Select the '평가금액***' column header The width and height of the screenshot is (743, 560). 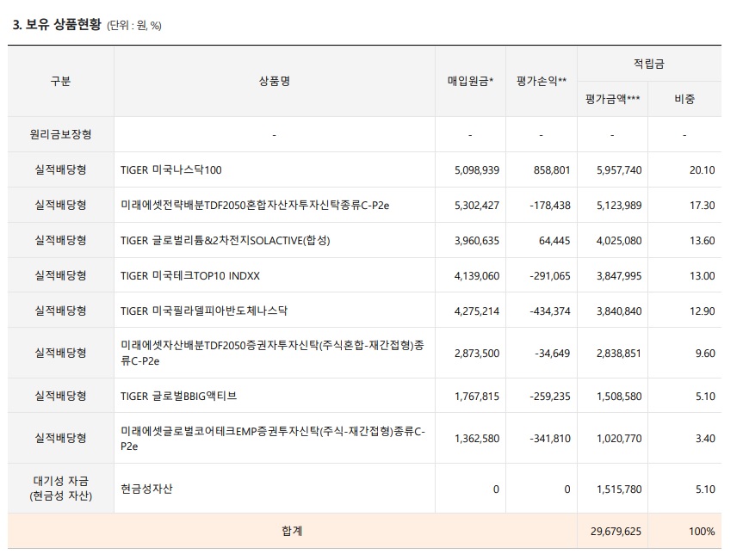613,99
